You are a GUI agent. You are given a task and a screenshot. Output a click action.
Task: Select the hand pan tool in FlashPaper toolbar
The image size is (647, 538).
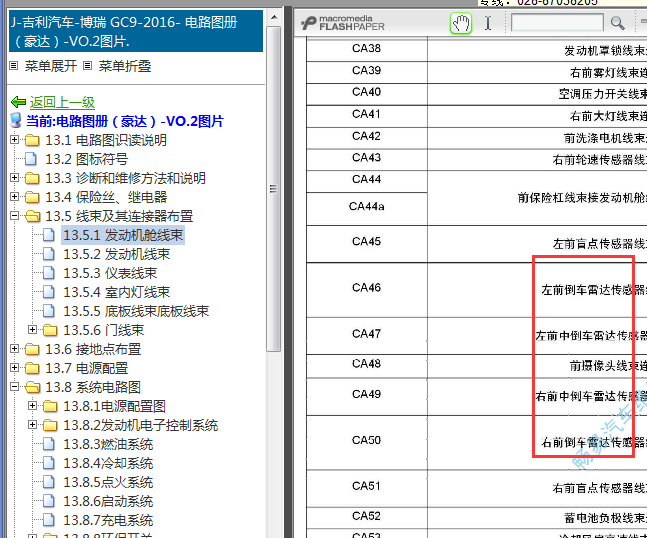click(460, 23)
